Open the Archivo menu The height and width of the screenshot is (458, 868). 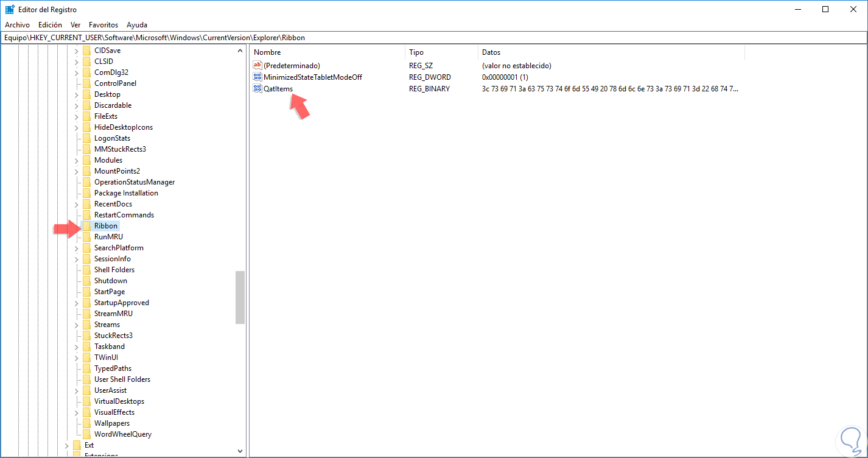click(17, 25)
